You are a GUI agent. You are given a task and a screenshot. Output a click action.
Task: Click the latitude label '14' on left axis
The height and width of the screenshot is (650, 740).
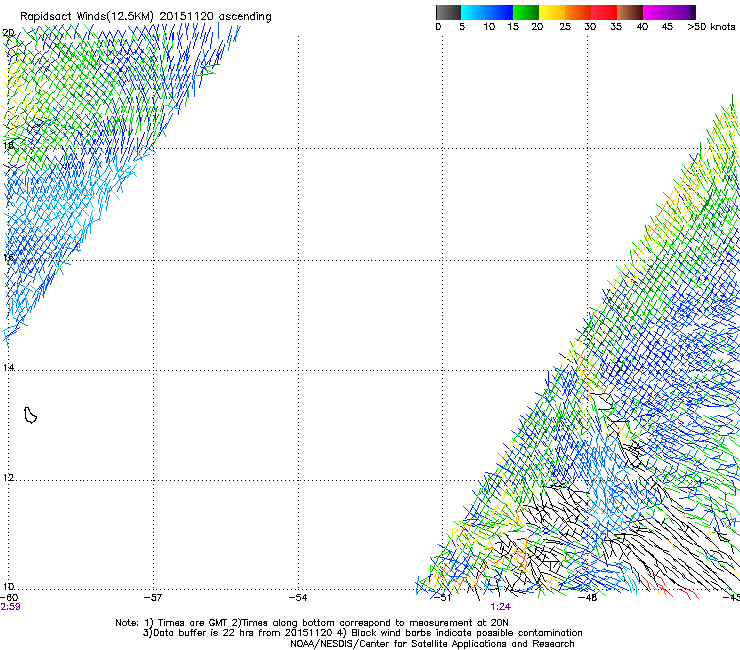point(8,367)
